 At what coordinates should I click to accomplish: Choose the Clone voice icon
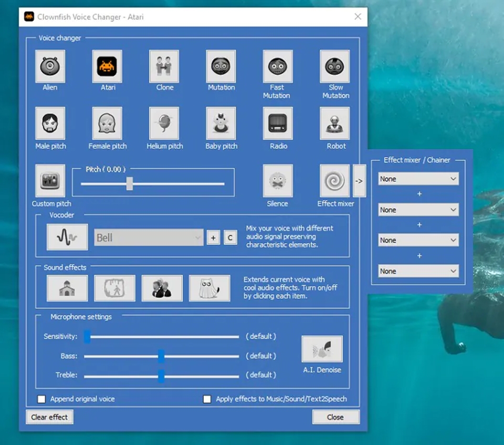164,66
